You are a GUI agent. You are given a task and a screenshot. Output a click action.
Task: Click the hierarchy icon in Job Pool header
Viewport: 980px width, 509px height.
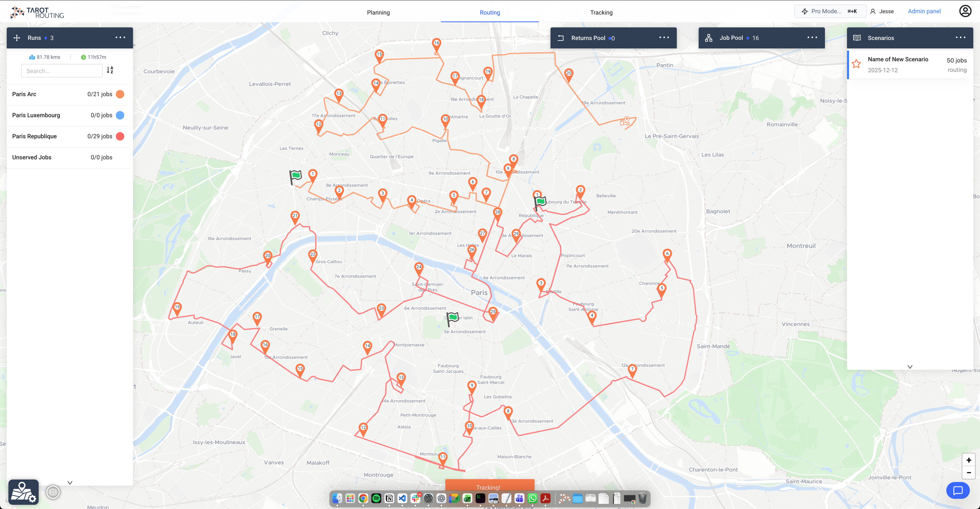(709, 38)
